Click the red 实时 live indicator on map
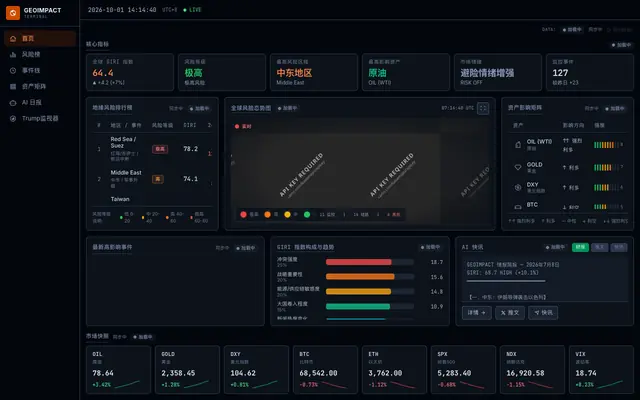This screenshot has width=640, height=400. 243,127
